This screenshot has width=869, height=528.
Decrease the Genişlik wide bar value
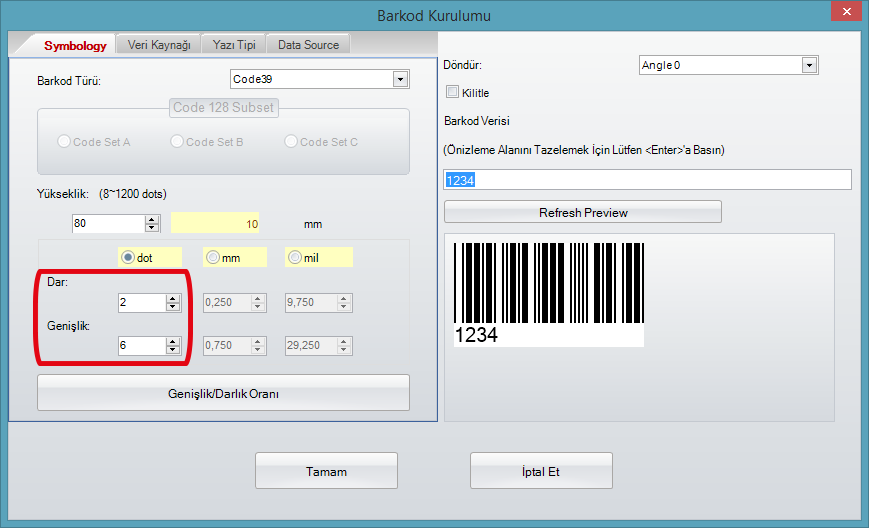(172, 350)
